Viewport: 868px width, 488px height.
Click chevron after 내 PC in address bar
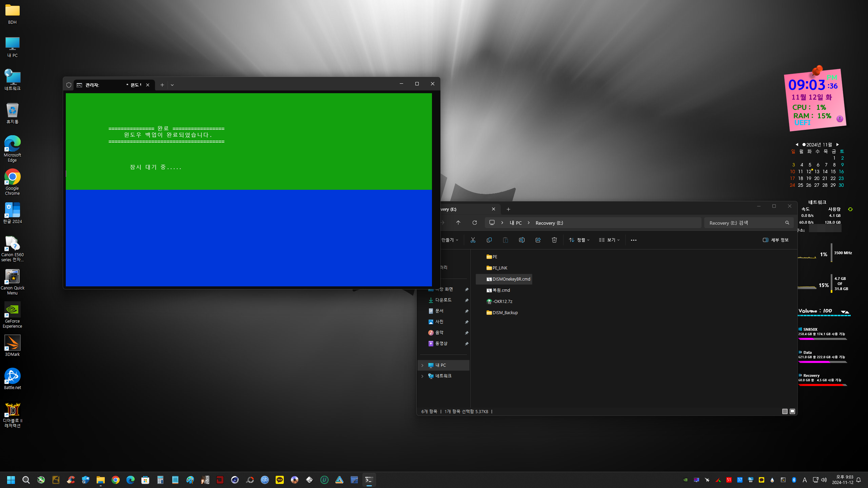click(x=529, y=223)
